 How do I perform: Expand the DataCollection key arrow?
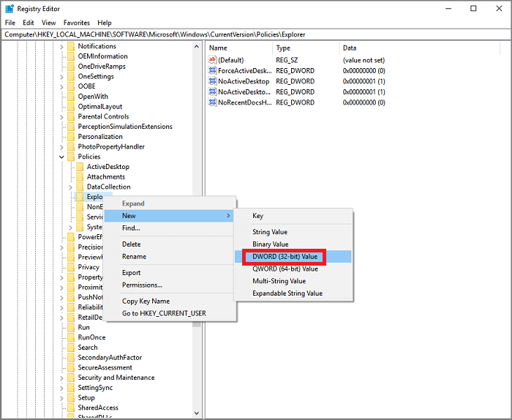70,187
